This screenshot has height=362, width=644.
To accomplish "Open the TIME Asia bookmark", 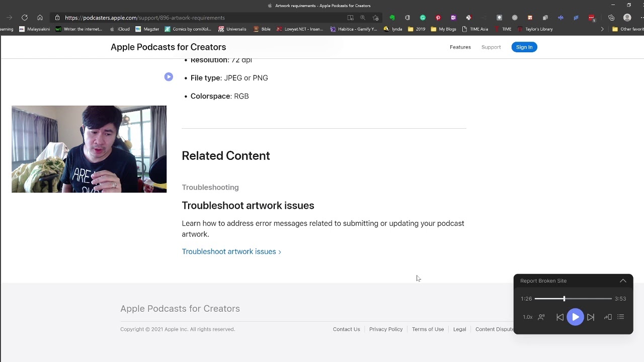I will tap(475, 29).
